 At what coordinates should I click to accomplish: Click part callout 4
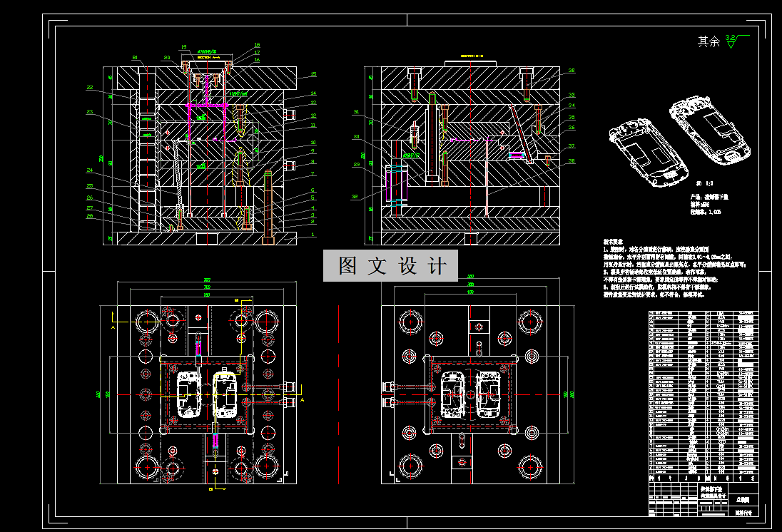coord(313,208)
